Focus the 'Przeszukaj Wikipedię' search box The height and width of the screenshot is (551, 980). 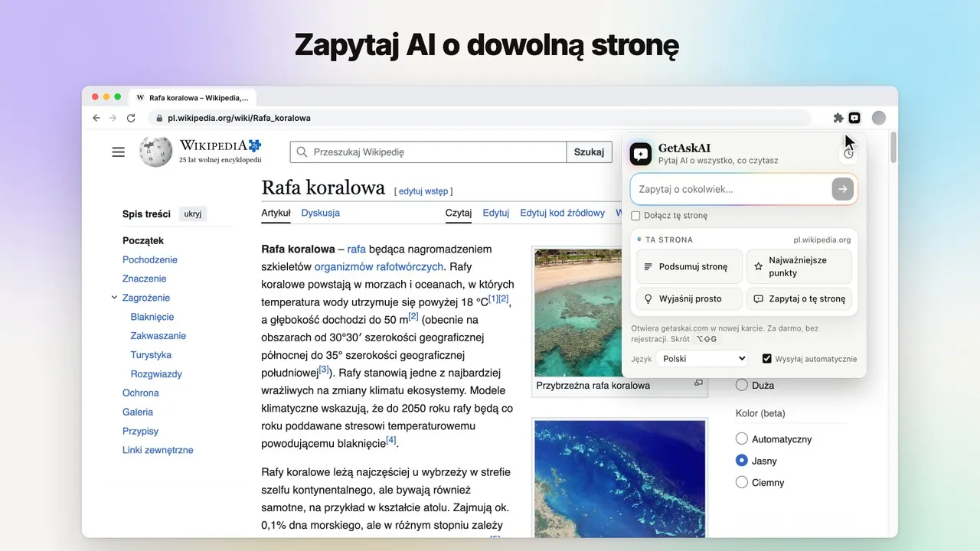tap(429, 152)
